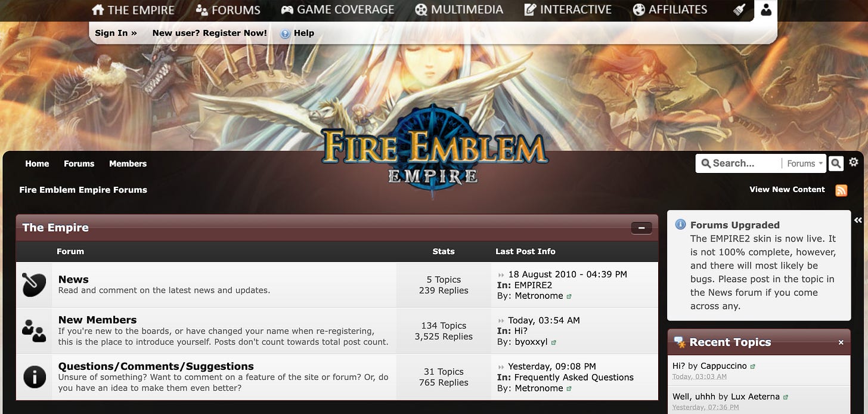Image resolution: width=868 pixels, height=414 pixels.
Task: Click the New Members people icon
Action: click(x=34, y=330)
